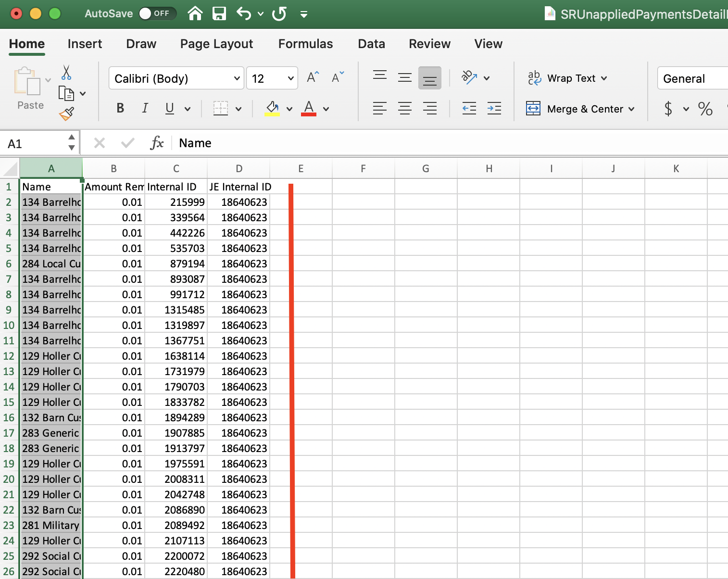Click the Save icon in title bar
This screenshot has height=579, width=728.
(219, 13)
